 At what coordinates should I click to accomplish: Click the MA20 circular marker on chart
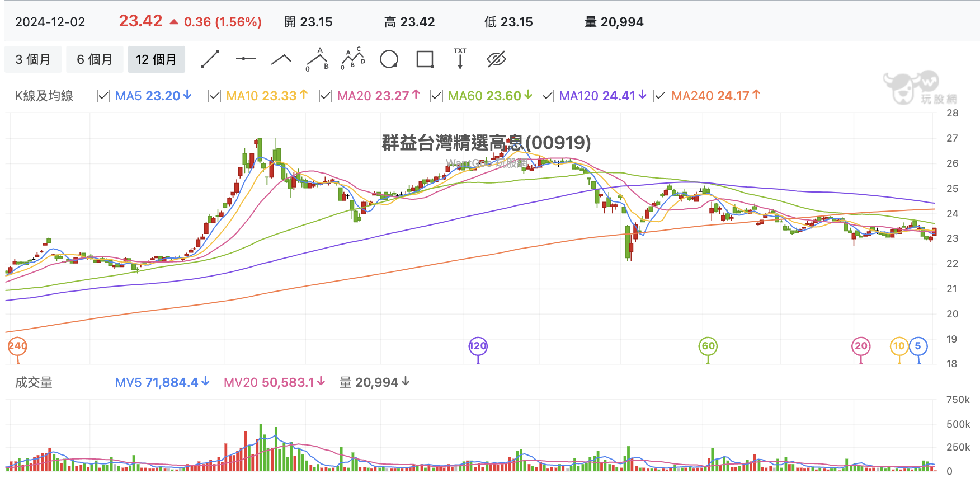point(861,346)
